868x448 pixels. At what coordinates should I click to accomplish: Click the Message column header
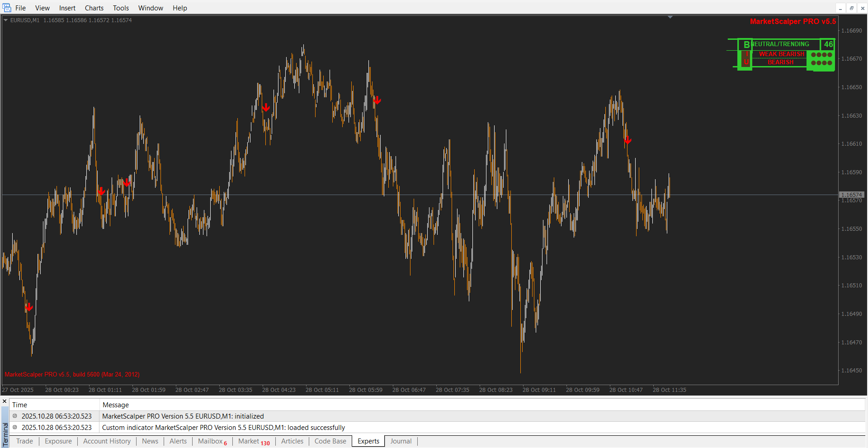(482, 405)
